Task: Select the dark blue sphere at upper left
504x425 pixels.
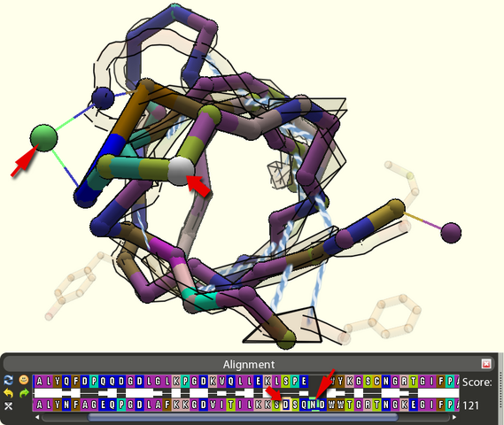Action: tap(103, 97)
